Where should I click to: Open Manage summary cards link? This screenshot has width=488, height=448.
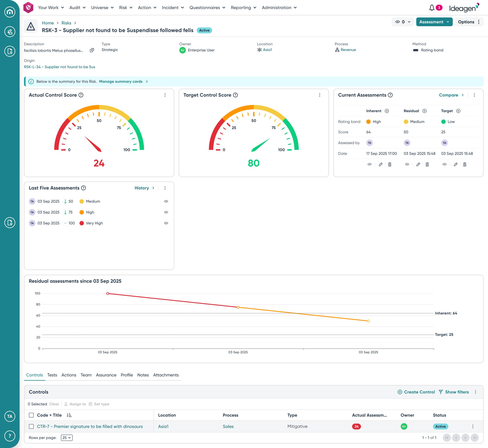[x=121, y=81]
